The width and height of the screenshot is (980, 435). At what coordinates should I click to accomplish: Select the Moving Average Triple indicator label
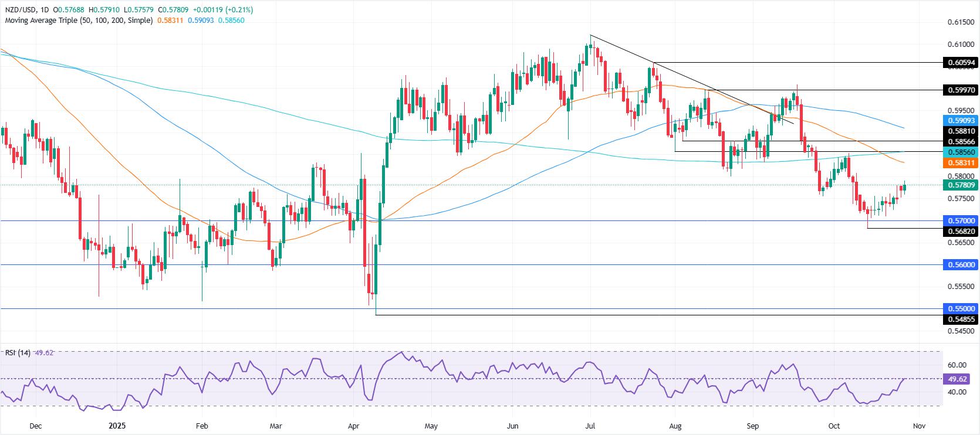pos(79,20)
